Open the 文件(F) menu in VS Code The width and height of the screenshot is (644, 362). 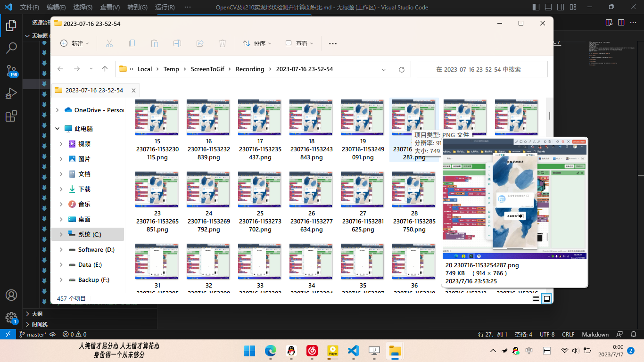[30, 7]
